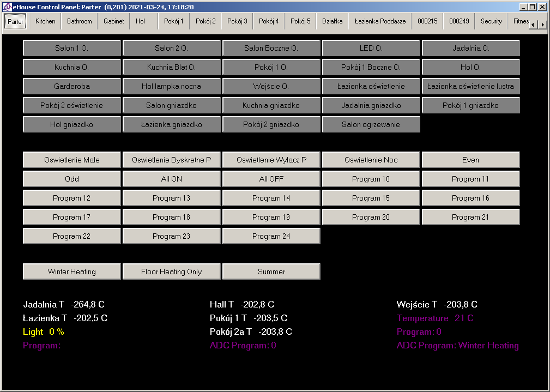Choose Floor Heating Only mode
Viewport: 550px width, 392px height.
pos(171,272)
